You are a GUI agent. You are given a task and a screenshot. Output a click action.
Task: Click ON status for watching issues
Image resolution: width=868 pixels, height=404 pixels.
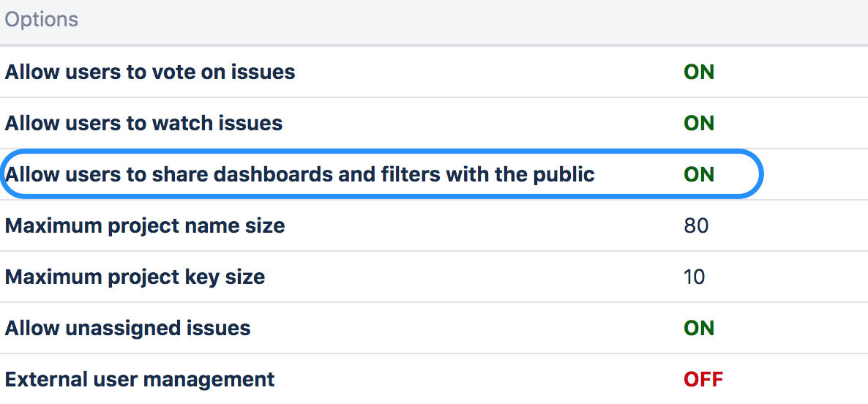(x=699, y=123)
